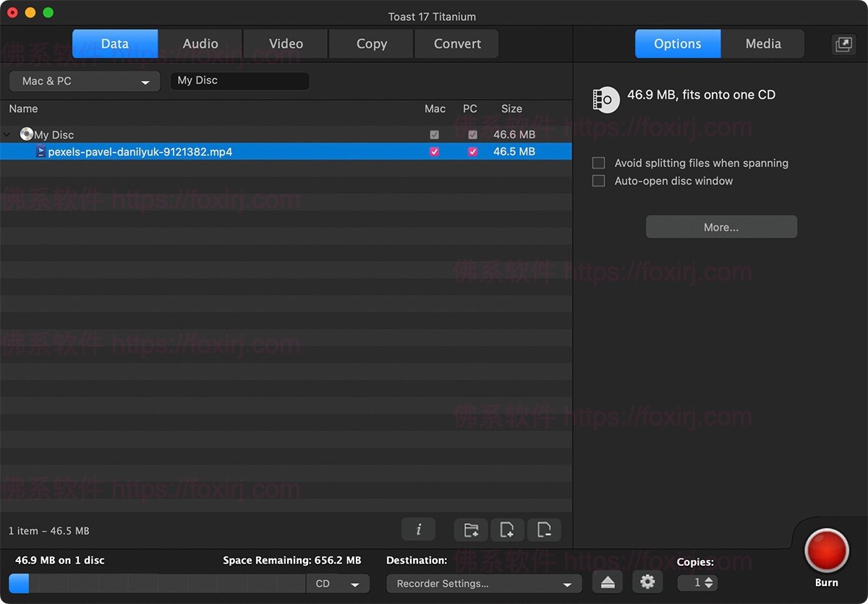
Task: Click the add files icon
Action: (507, 529)
